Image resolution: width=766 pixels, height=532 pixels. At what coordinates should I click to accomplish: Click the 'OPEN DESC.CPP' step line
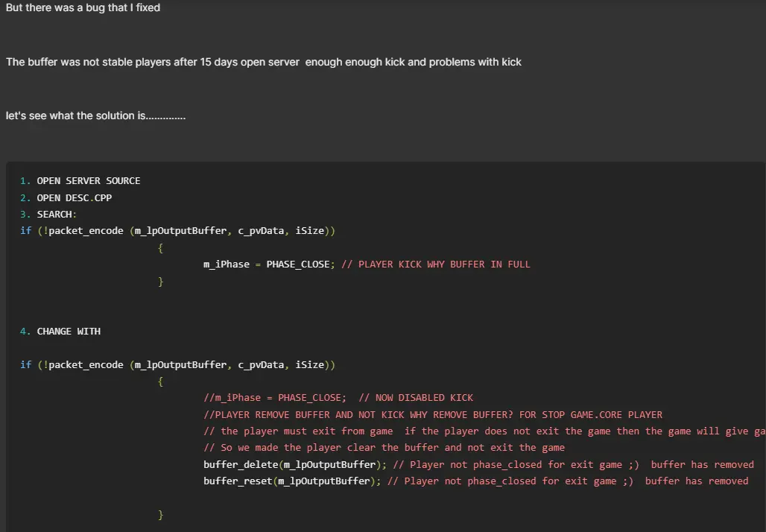(74, 197)
